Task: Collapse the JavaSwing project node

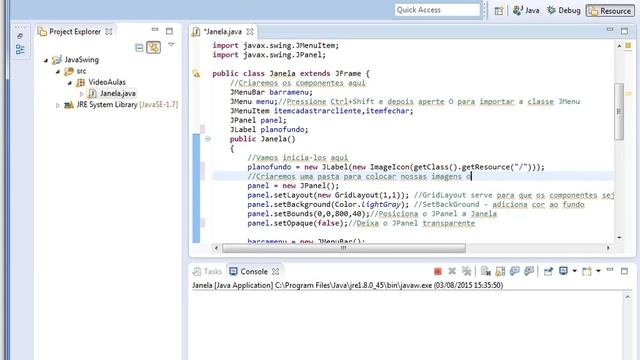Action: pos(46,60)
